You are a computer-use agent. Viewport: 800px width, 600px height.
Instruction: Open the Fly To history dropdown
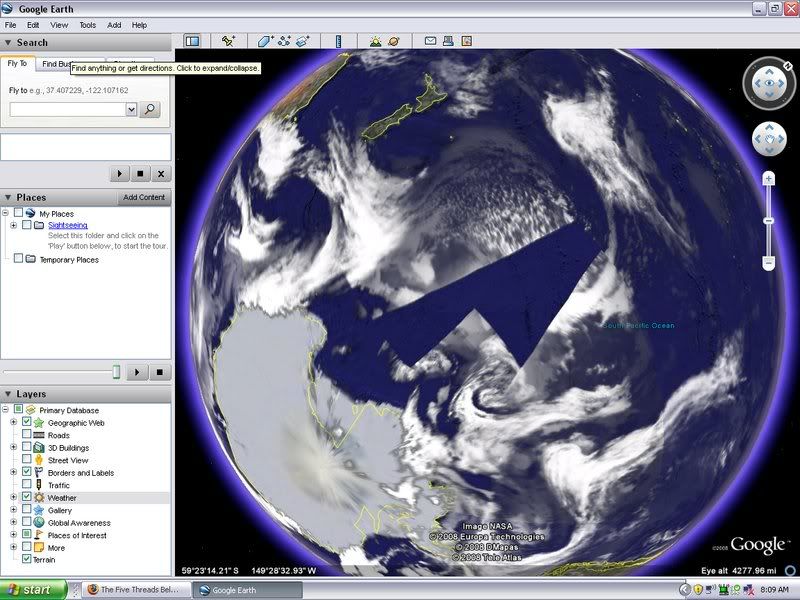[x=131, y=109]
